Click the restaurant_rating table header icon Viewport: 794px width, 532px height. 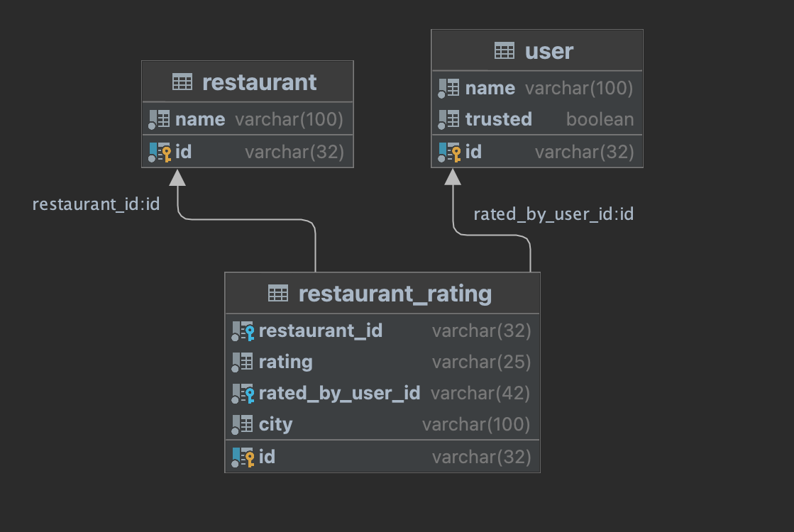coord(278,294)
